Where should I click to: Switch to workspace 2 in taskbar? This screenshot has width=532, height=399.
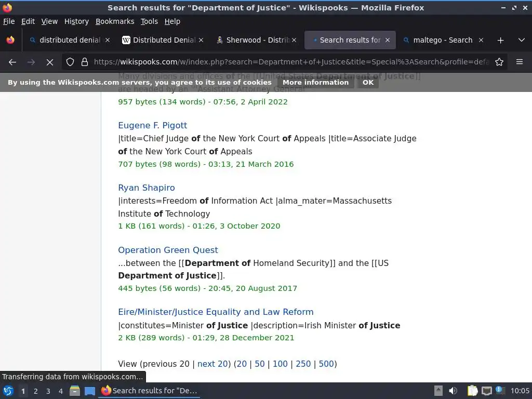(36, 391)
